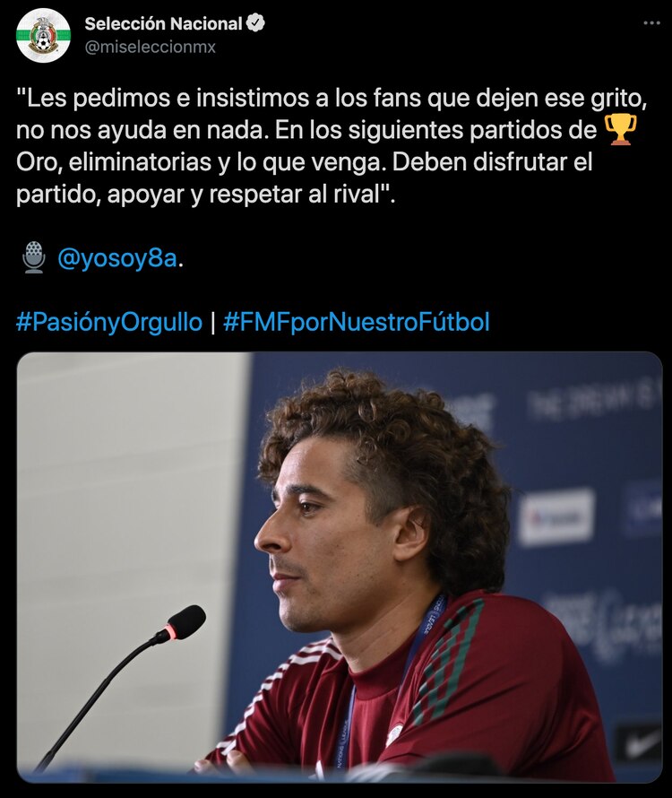Click the trophy emoji in the tweet
Screen dimensions: 672x798
pos(620,130)
